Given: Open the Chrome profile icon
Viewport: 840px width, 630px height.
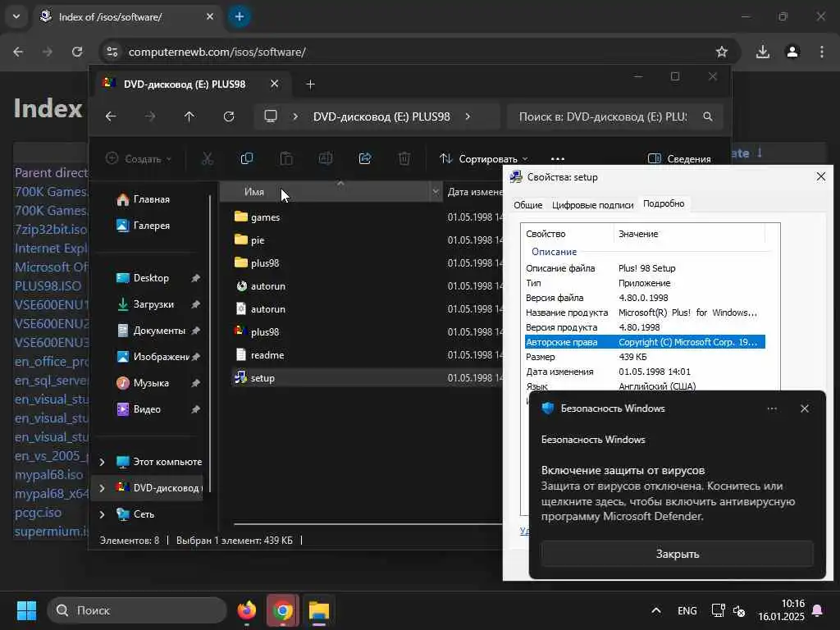Looking at the screenshot, I should click(792, 52).
